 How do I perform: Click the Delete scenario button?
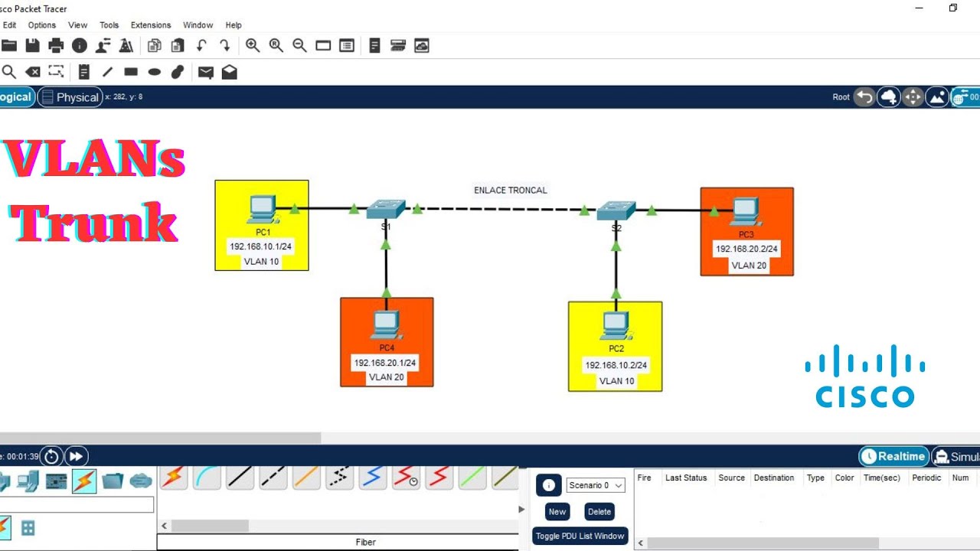coord(599,512)
